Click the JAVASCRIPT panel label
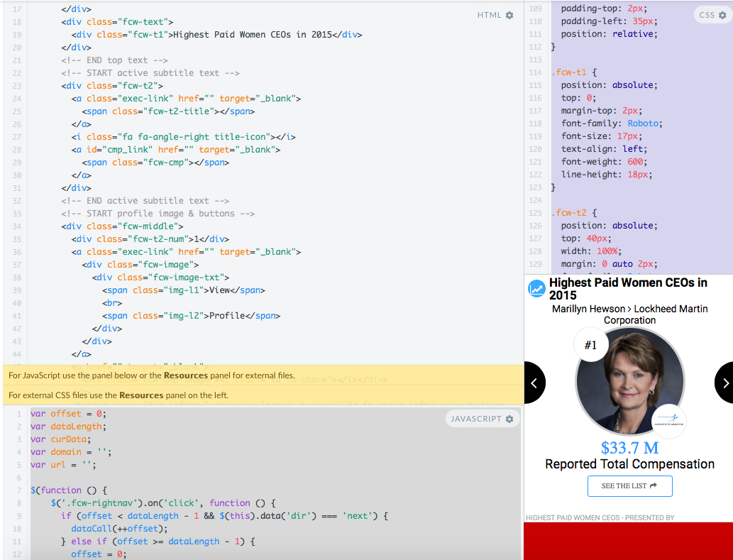 click(476, 419)
